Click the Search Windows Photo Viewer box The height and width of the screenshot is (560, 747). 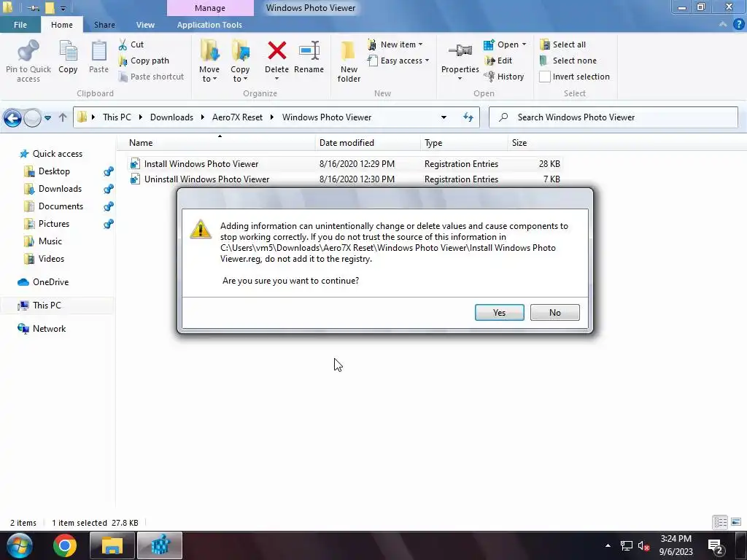[x=613, y=117]
